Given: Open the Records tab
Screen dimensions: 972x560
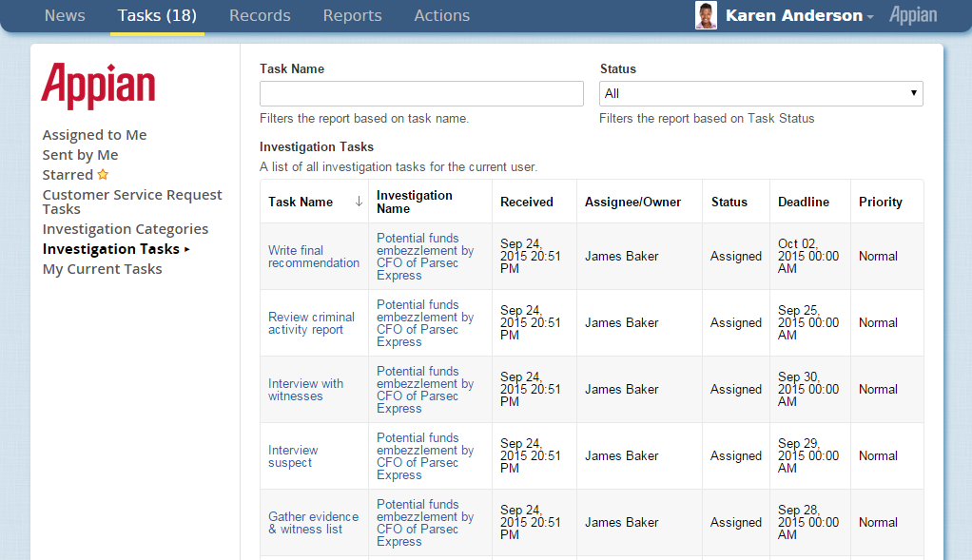Looking at the screenshot, I should [x=260, y=15].
